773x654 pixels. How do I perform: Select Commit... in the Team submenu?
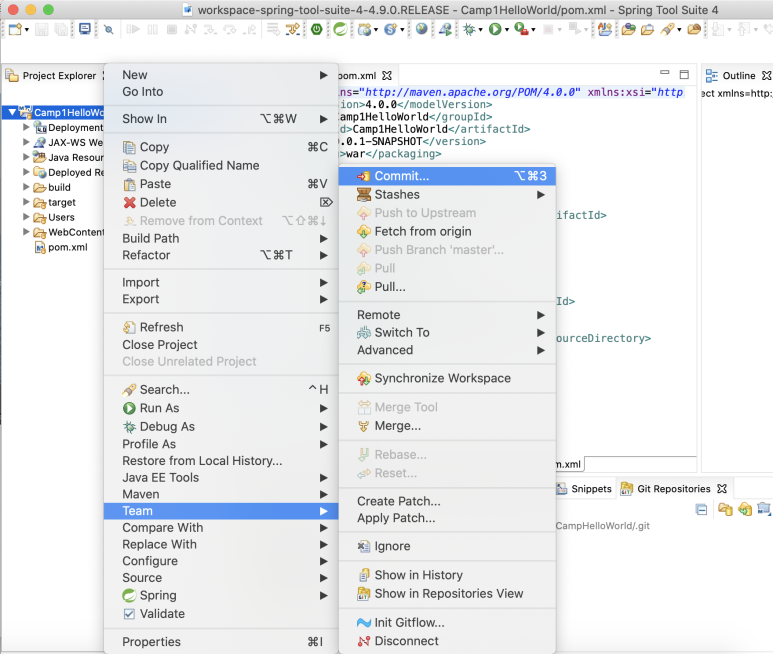click(x=447, y=176)
